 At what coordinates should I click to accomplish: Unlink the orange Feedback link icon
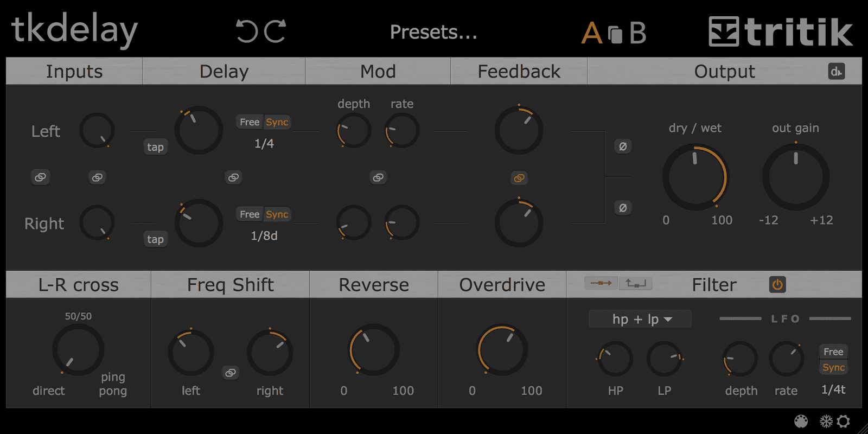pos(519,178)
